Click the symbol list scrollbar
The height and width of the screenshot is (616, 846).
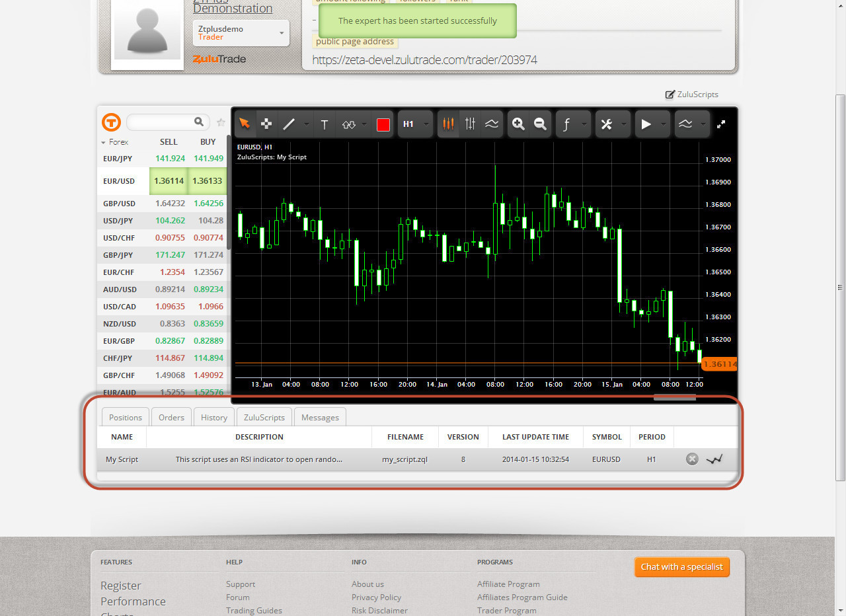[229, 193]
